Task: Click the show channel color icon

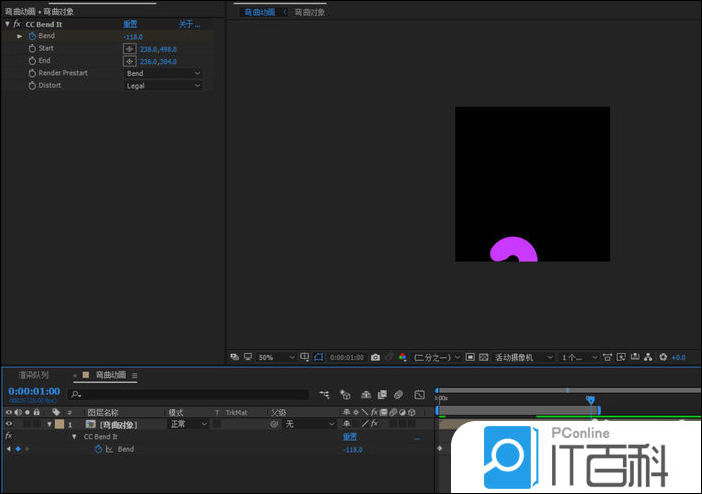Action: (402, 357)
